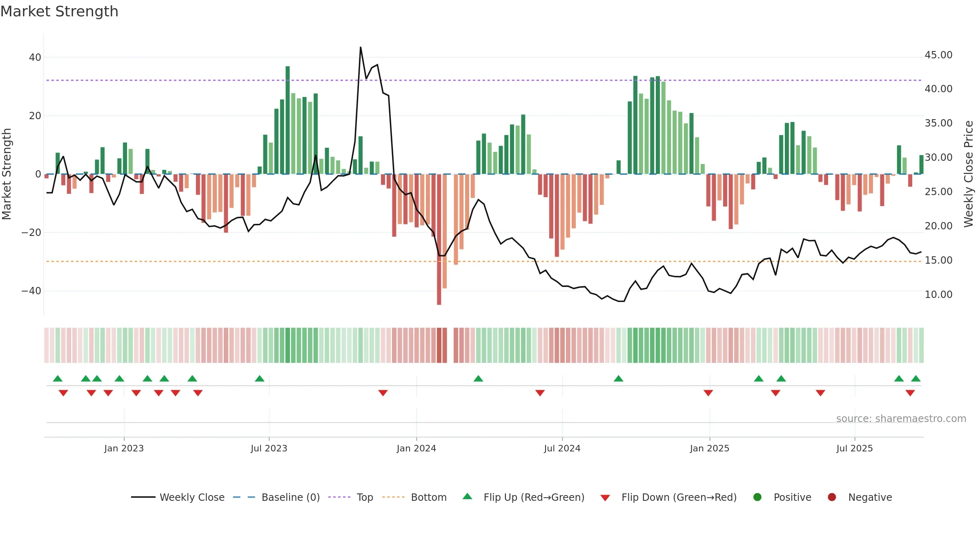The height and width of the screenshot is (551, 980).
Task: Click the green Flip Up triangle in the legend
Action: (x=467, y=496)
